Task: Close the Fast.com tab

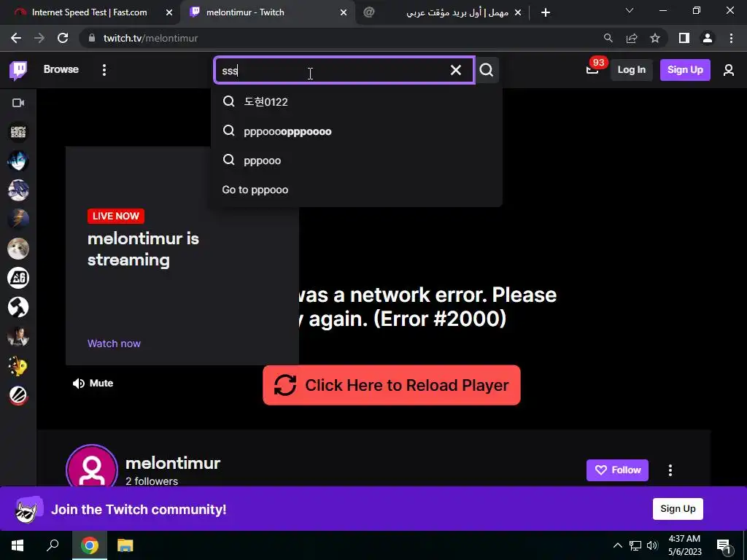Action: (x=169, y=12)
